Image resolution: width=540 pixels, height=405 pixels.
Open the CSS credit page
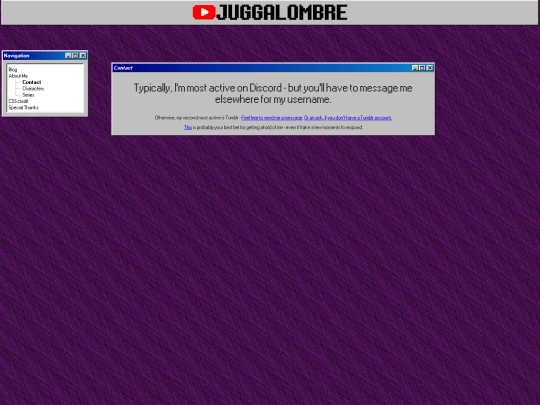coord(18,101)
